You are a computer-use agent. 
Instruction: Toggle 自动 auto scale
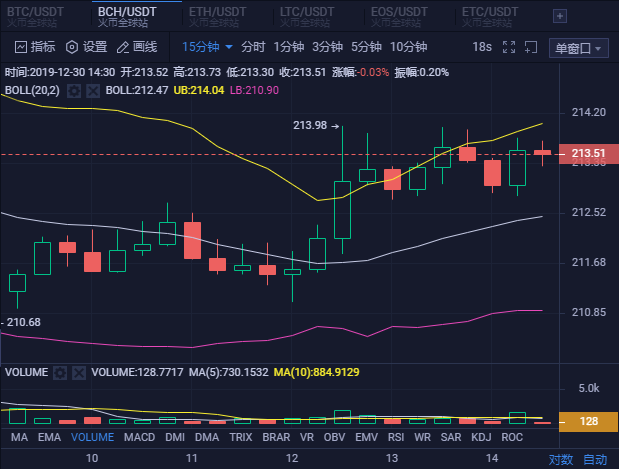pyautogui.click(x=595, y=460)
